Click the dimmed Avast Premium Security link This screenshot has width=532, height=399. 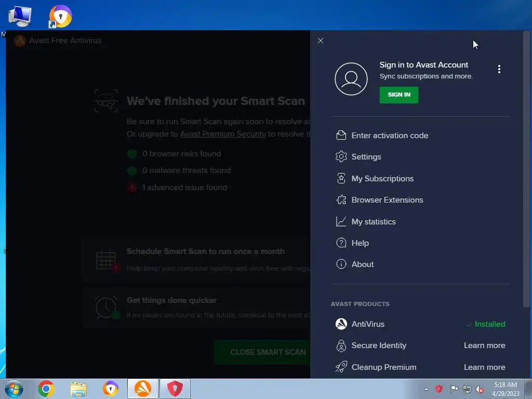coord(222,134)
